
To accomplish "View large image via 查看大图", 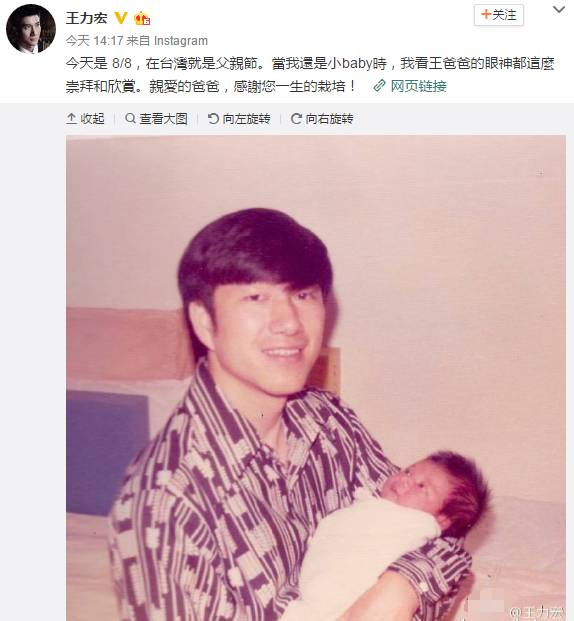I will [156, 118].
